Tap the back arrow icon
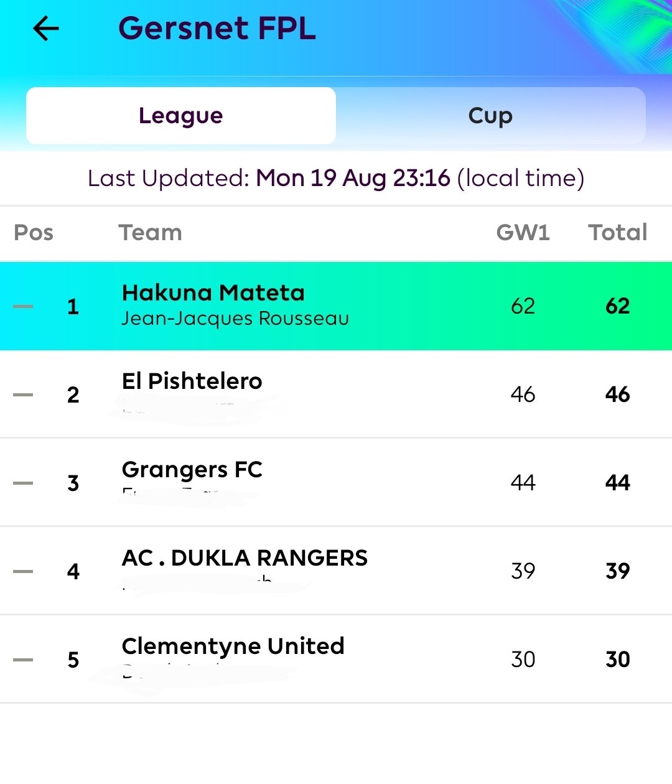 click(46, 29)
